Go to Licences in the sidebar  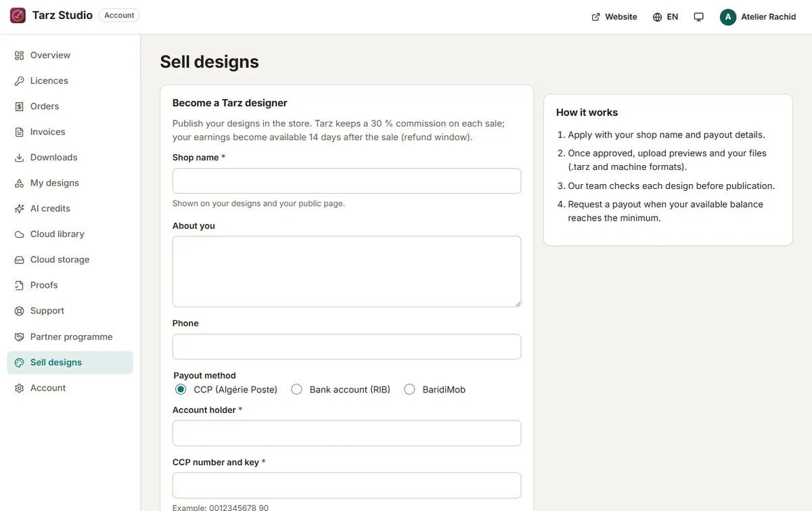[x=70, y=81]
